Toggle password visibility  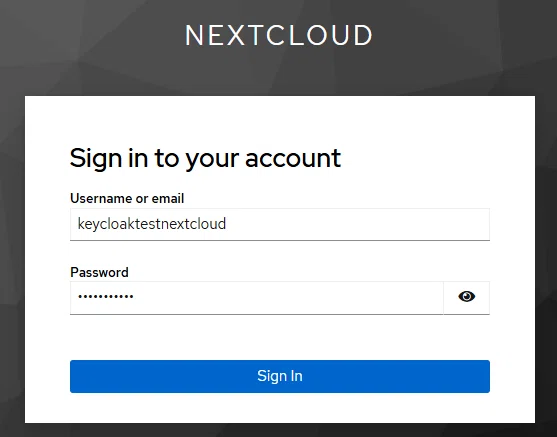(466, 298)
